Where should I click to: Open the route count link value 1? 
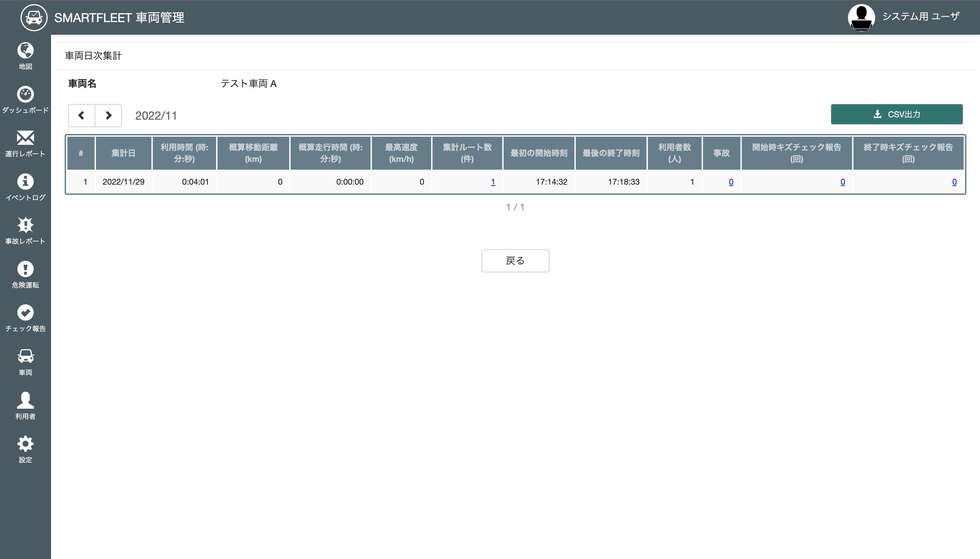pos(493,182)
